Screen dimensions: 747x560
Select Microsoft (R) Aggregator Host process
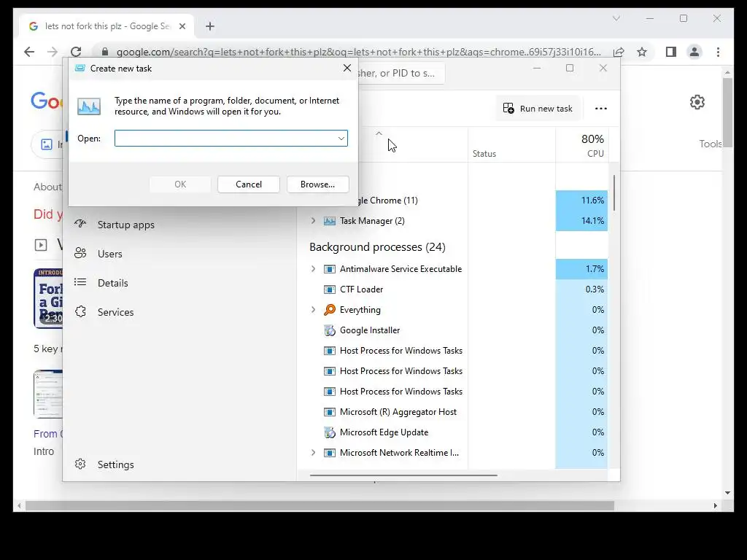coord(398,412)
